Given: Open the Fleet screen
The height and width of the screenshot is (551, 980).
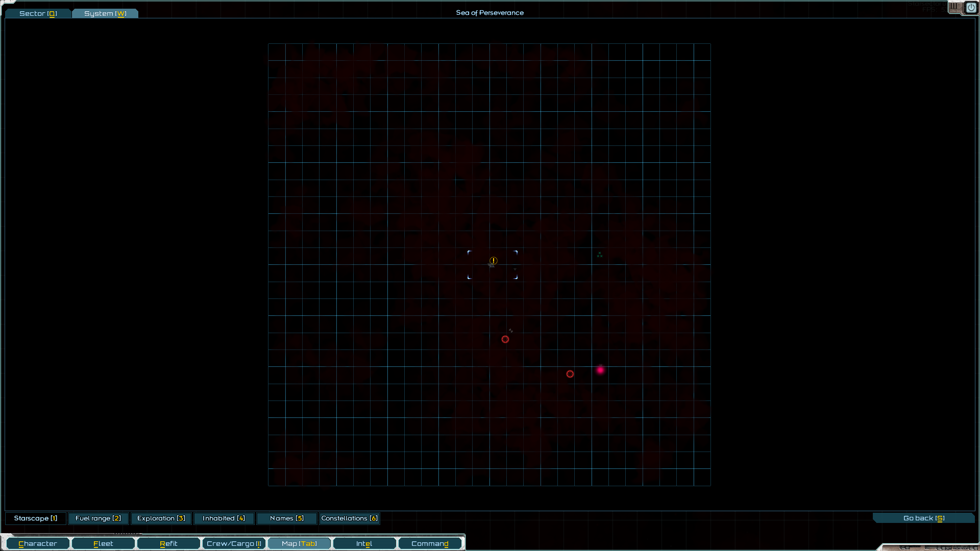Looking at the screenshot, I should tap(103, 543).
